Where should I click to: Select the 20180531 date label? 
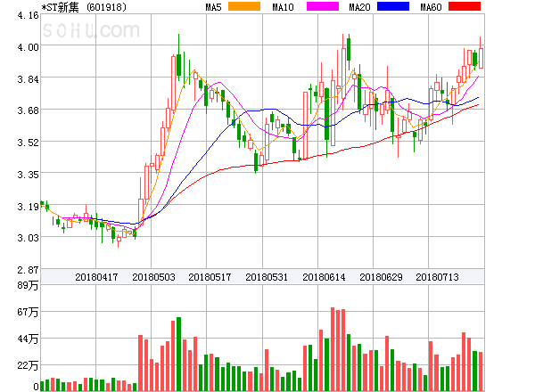click(x=267, y=277)
